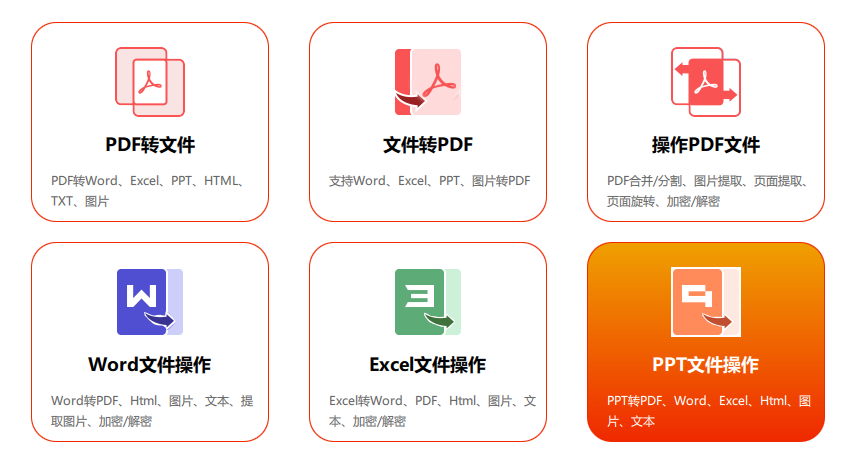
Task: Click text 'PDF合并/分割、图片提取、页面提取'
Action: coord(705,181)
